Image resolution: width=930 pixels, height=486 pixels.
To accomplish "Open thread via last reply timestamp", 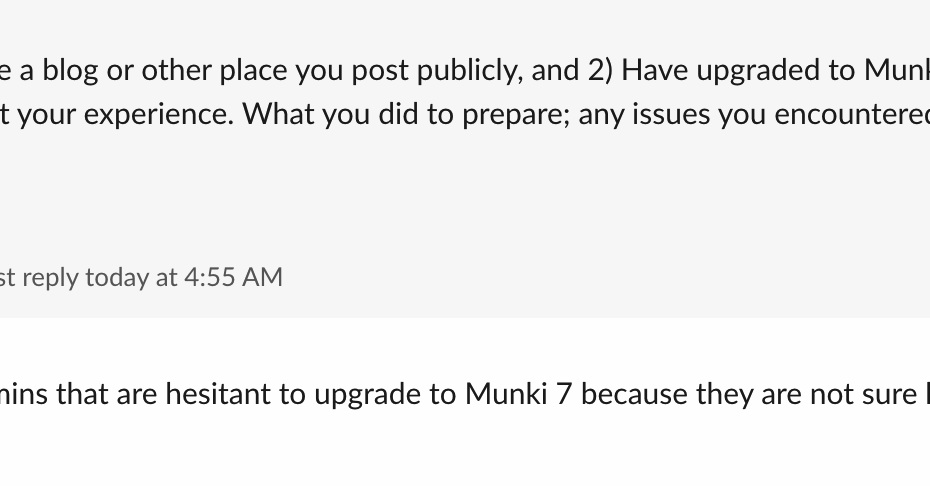I will [140, 277].
